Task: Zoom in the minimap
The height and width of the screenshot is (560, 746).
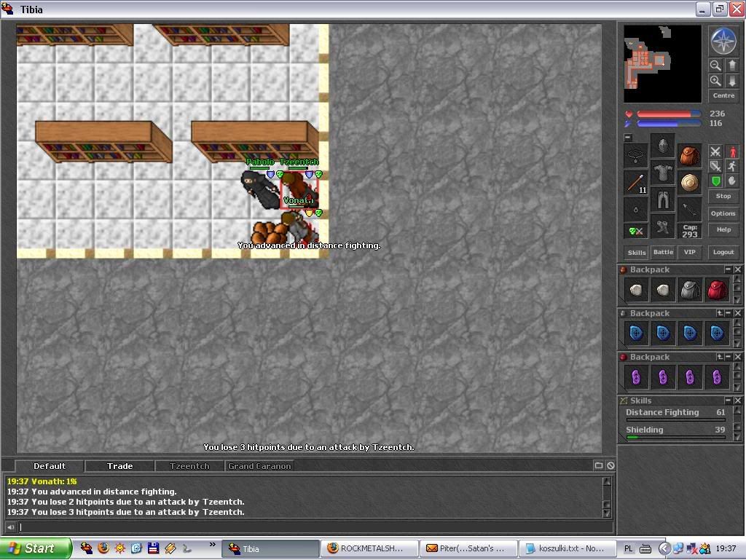Action: [715, 80]
